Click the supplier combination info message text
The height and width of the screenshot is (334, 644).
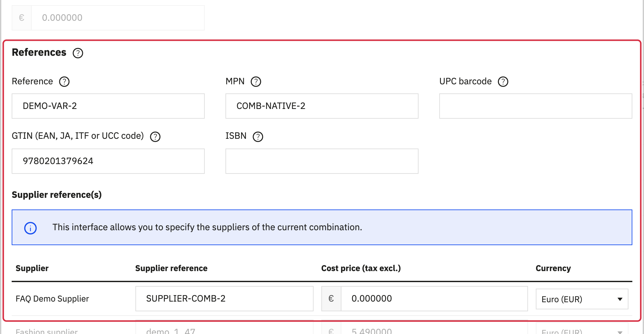pyautogui.click(x=207, y=227)
